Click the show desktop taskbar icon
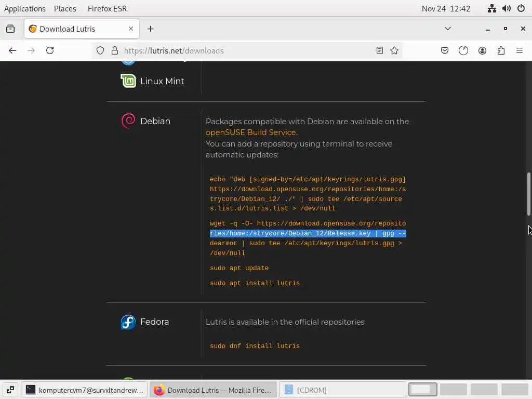The width and height of the screenshot is (532, 399). tap(10, 390)
